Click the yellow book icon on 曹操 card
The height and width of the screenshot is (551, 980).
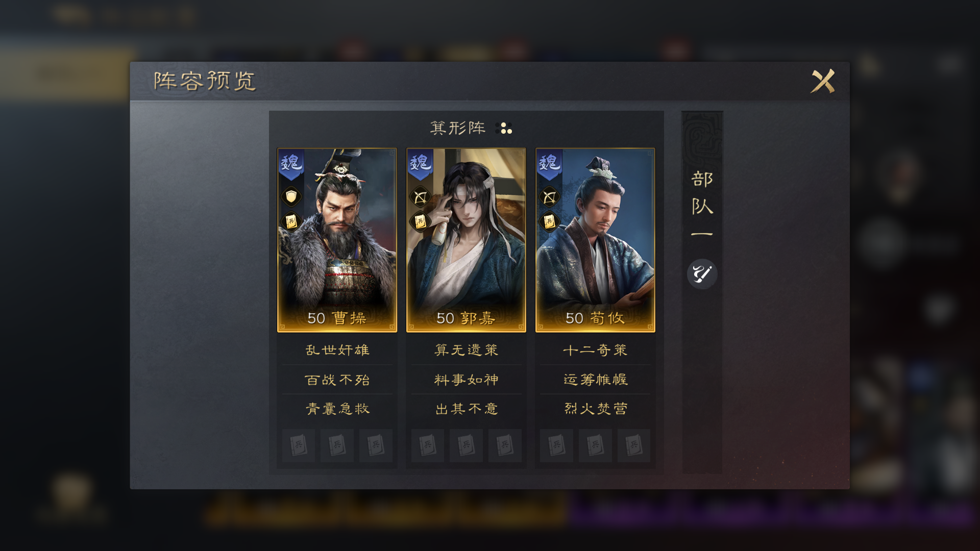[291, 221]
